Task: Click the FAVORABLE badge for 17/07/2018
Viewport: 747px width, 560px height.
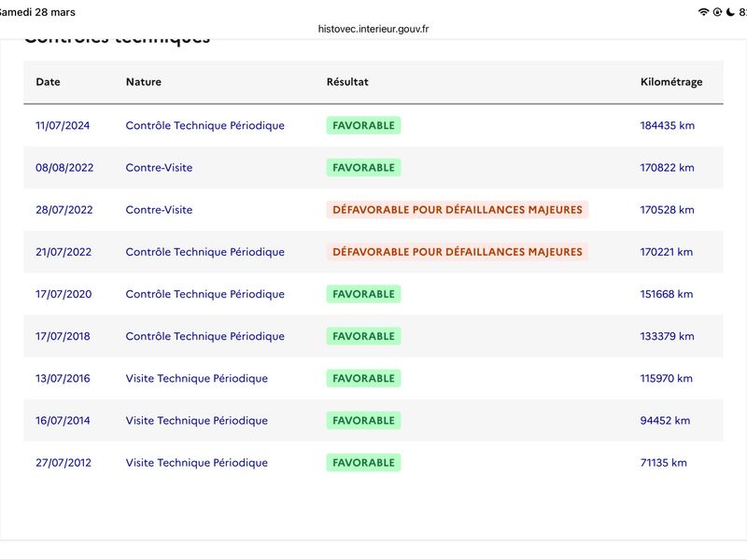Action: [363, 336]
